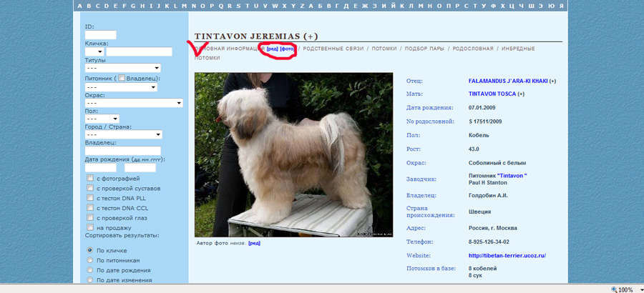Open the ОСНОВНАЯ ИНФОРМАЦИЯ tab
Screen dimensions: 644x293
(230, 49)
